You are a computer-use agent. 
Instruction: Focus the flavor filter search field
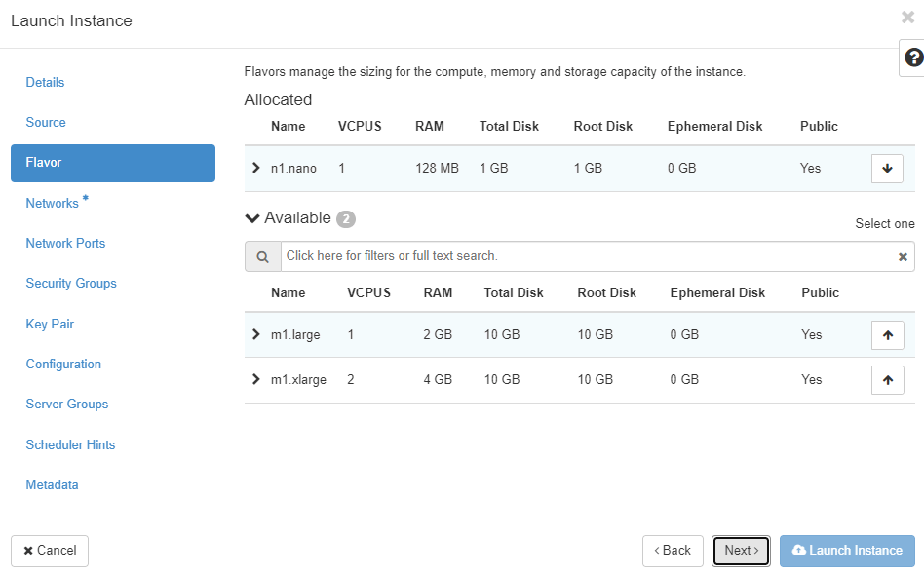[x=585, y=256]
